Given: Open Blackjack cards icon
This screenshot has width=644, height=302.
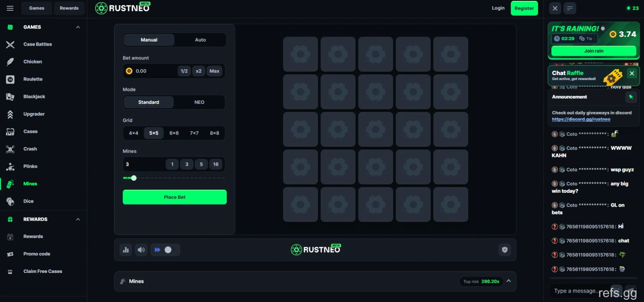Looking at the screenshot, I should coord(10,97).
